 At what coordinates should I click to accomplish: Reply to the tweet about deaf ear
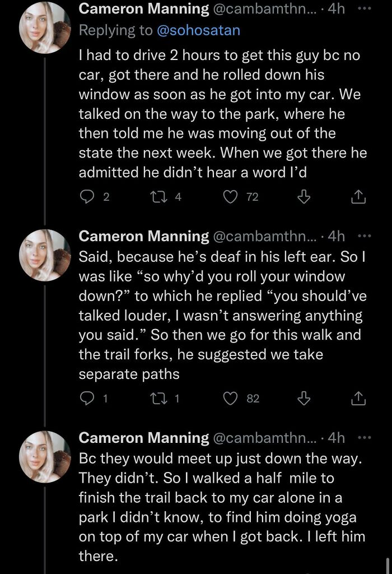[87, 398]
